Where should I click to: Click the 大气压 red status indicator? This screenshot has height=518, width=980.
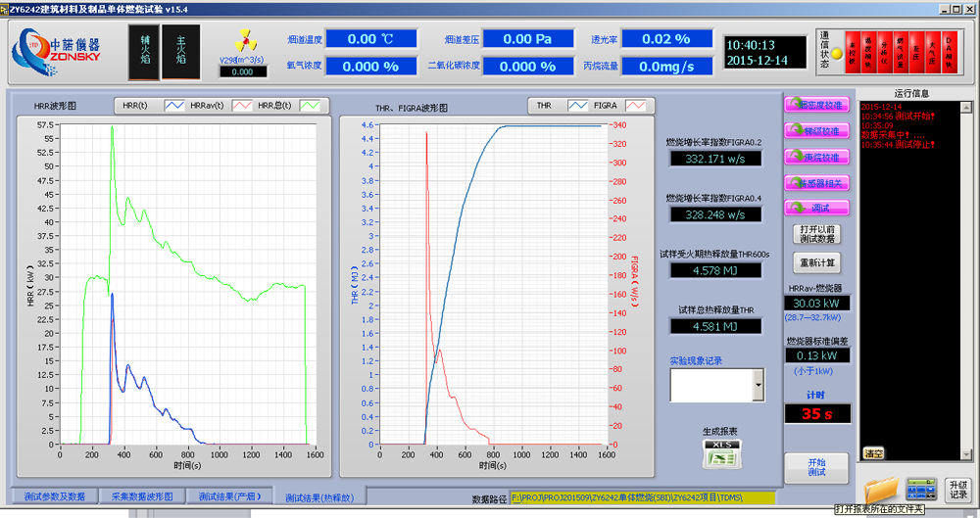(933, 53)
